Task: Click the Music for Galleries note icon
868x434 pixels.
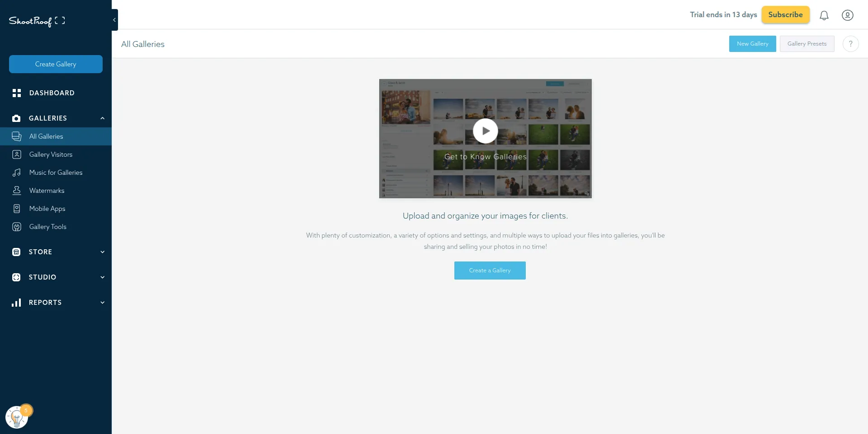Action: pyautogui.click(x=17, y=173)
